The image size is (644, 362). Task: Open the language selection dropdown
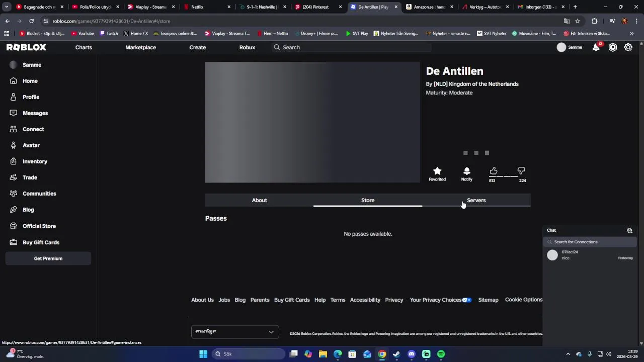click(x=235, y=331)
